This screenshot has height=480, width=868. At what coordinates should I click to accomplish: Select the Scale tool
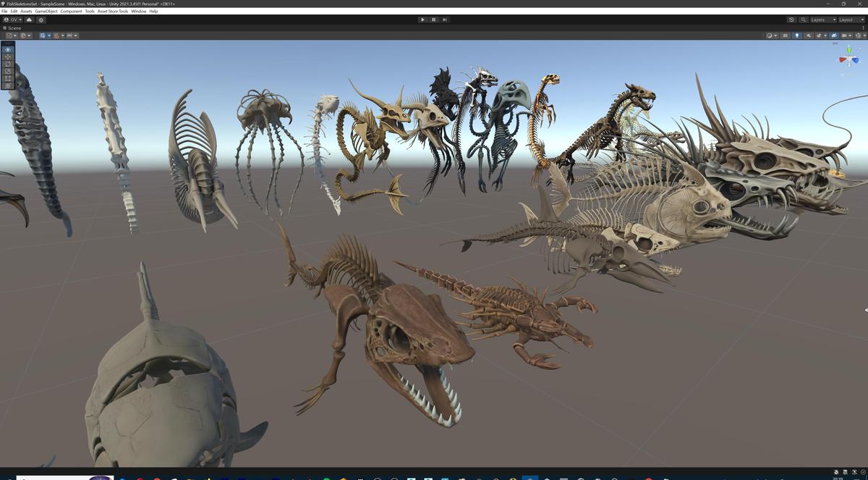pyautogui.click(x=7, y=71)
